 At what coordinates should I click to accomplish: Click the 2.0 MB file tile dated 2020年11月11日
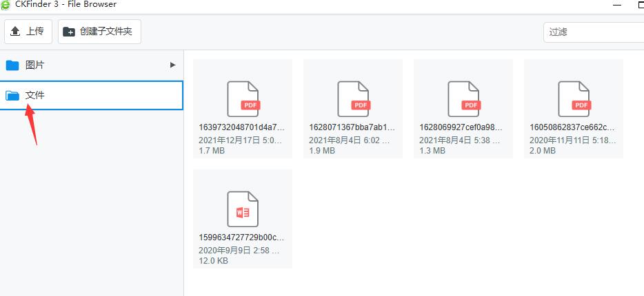574,109
